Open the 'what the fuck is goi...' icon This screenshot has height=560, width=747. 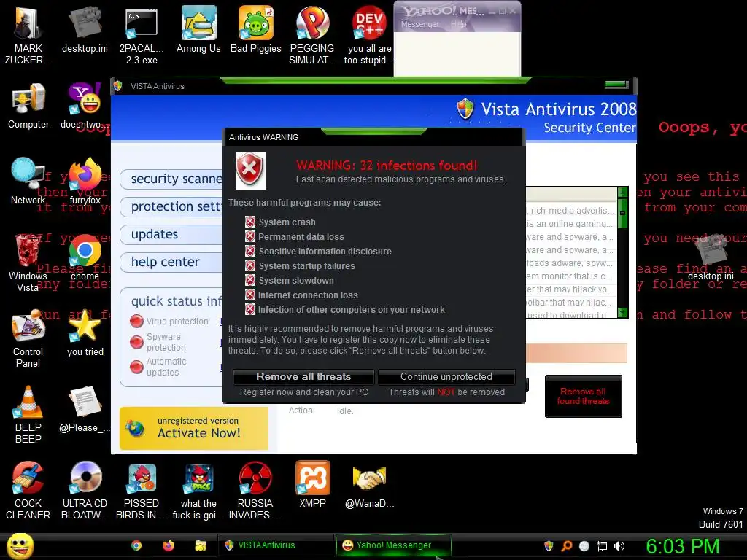[x=198, y=491]
